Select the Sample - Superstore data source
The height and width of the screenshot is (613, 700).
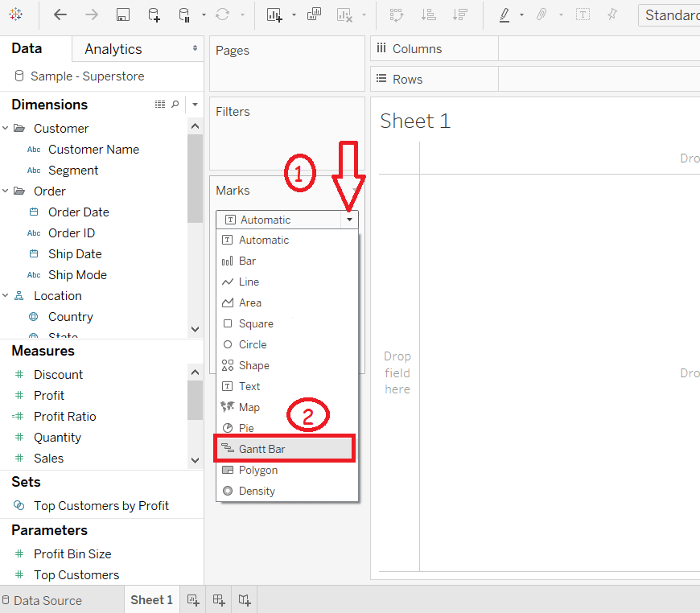click(x=88, y=76)
